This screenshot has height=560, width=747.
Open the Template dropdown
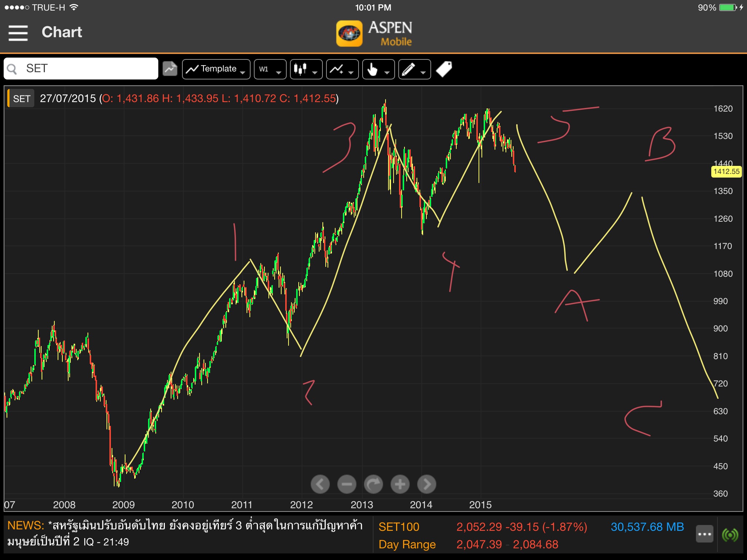pyautogui.click(x=216, y=69)
